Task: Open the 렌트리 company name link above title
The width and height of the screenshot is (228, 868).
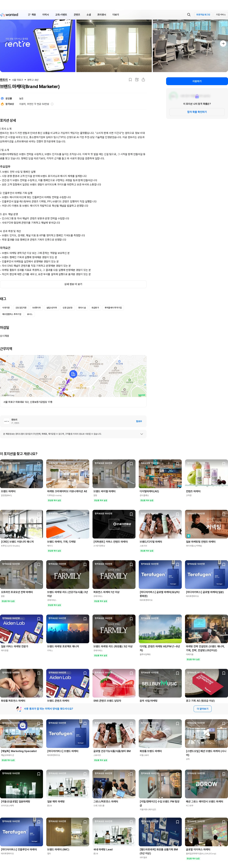Action: [4, 80]
